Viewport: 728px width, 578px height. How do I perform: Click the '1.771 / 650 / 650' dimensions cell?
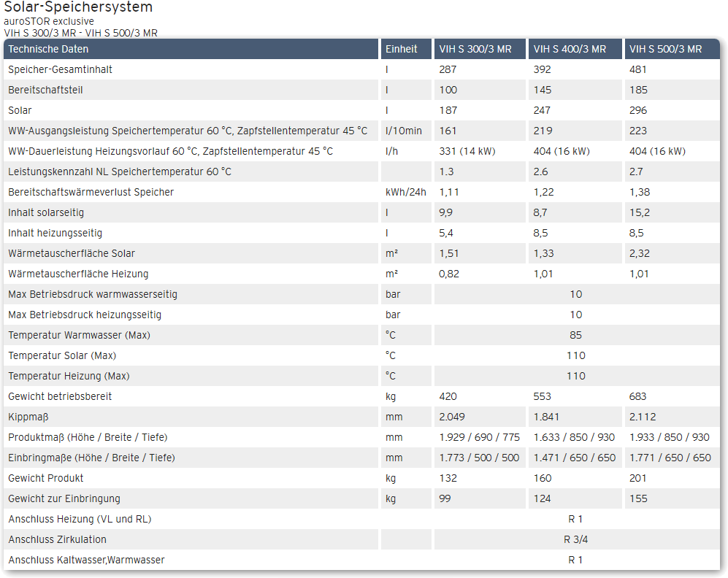(670, 458)
